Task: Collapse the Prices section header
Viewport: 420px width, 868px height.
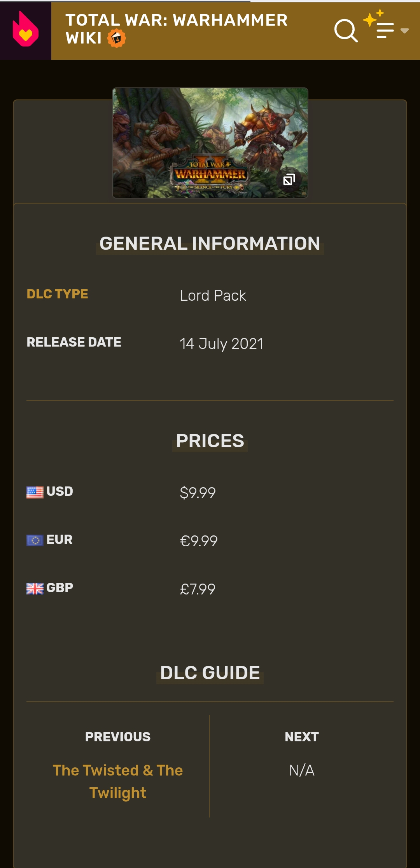Action: tap(210, 441)
